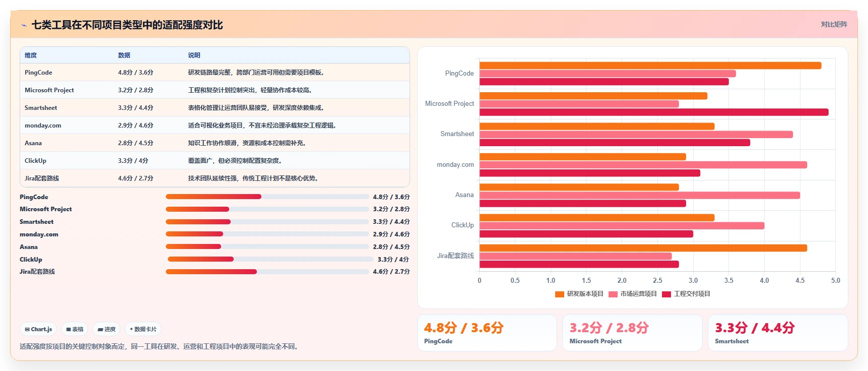Click table value 2.9分 / 4.6分 for monday.com
The width and height of the screenshot is (868, 371).
pyautogui.click(x=136, y=126)
